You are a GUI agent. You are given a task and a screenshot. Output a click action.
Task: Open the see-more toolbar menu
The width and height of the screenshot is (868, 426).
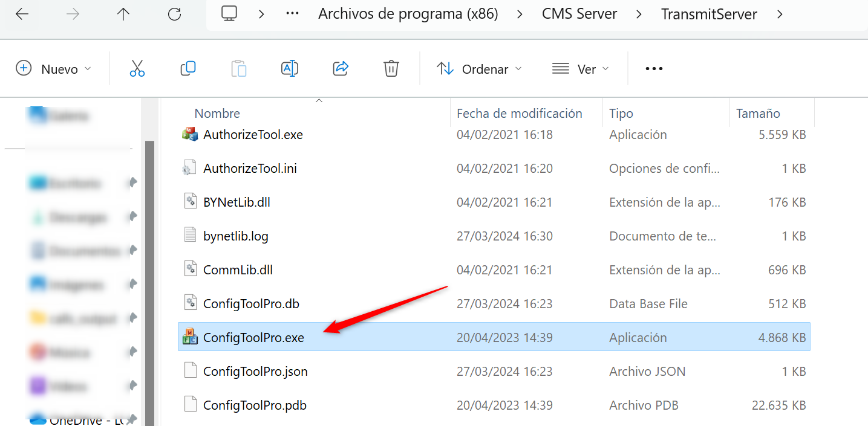(x=653, y=68)
